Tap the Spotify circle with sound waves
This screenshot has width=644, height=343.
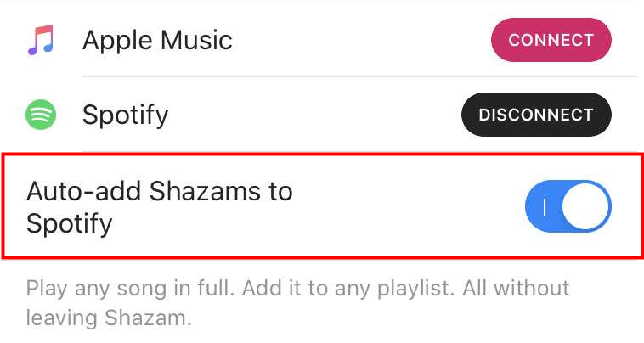pos(41,115)
